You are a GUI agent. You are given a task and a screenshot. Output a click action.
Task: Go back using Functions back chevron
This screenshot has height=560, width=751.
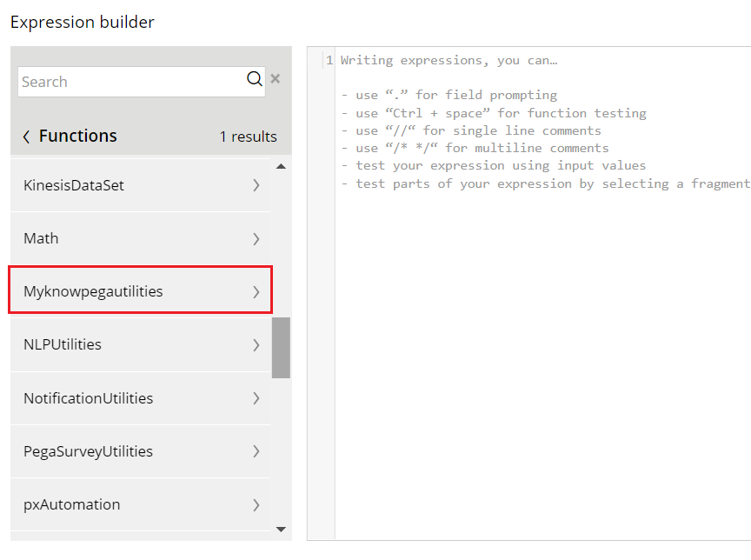(x=26, y=137)
